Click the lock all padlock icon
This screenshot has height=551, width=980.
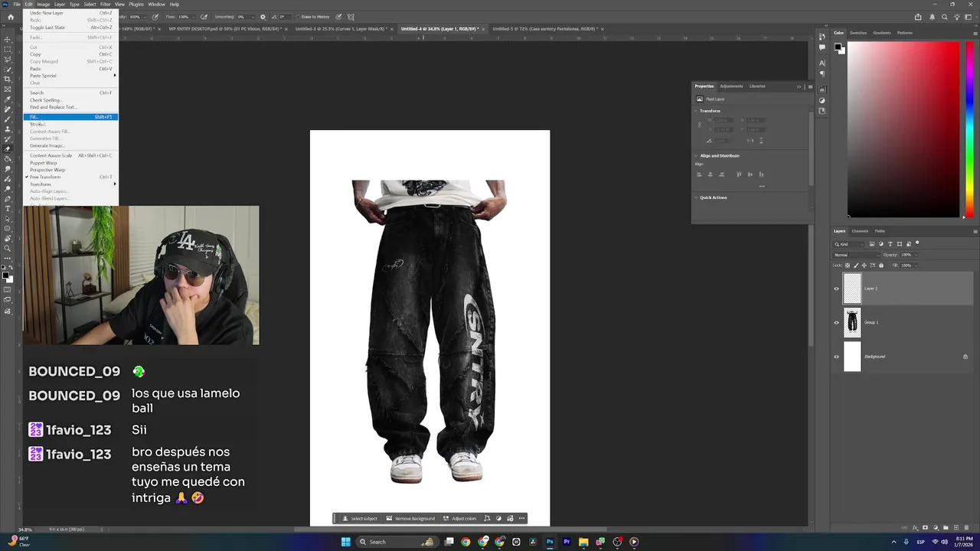point(881,266)
